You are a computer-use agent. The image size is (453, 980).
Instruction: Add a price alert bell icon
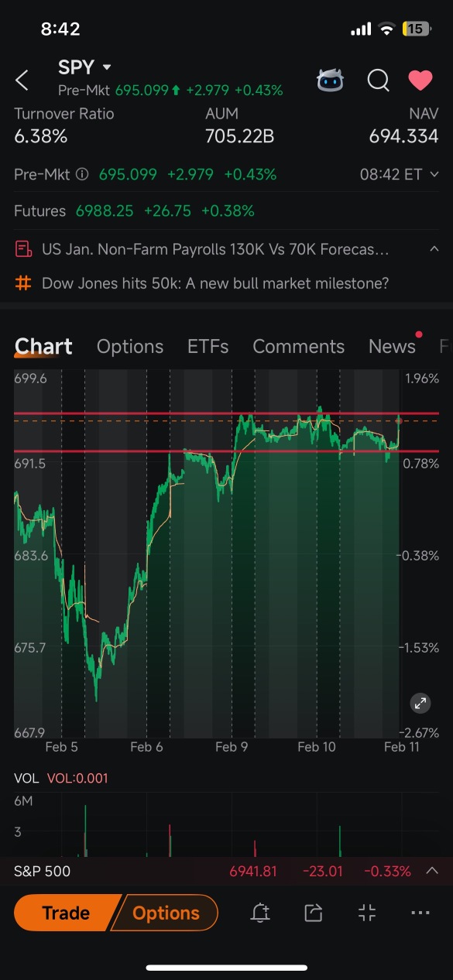pos(260,913)
